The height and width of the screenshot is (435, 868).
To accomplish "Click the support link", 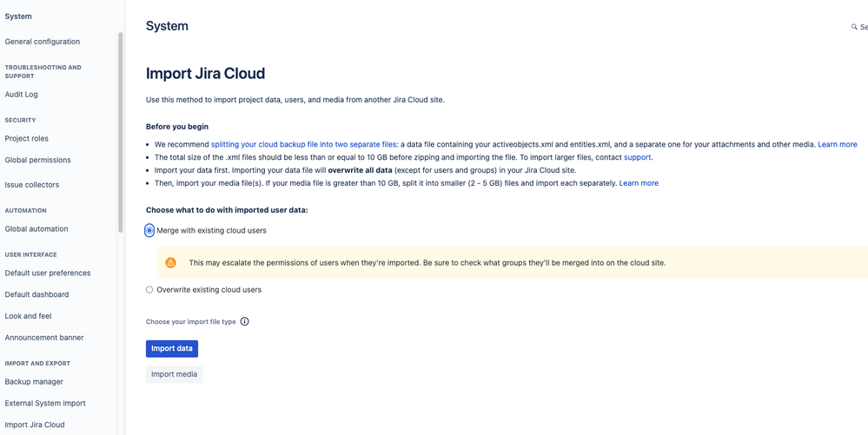I will (638, 157).
